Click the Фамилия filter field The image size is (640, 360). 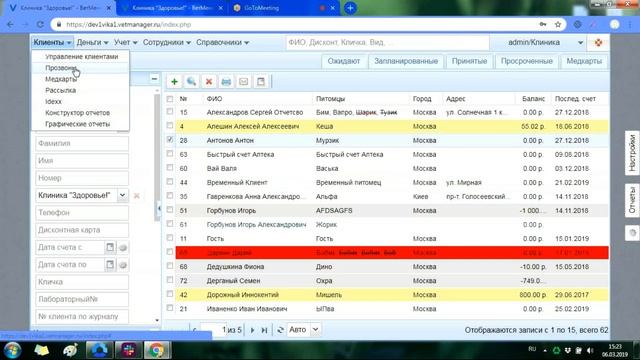point(82,143)
